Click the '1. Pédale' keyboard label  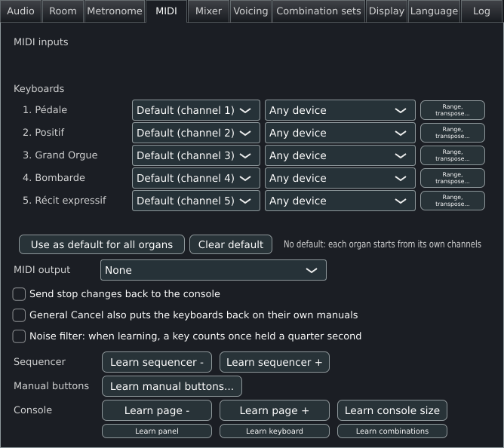click(45, 110)
